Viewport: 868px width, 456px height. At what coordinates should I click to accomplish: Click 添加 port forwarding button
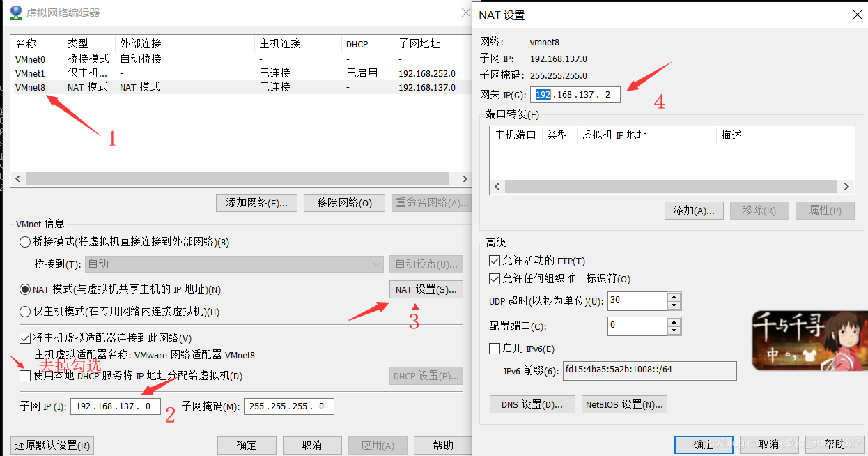point(695,211)
